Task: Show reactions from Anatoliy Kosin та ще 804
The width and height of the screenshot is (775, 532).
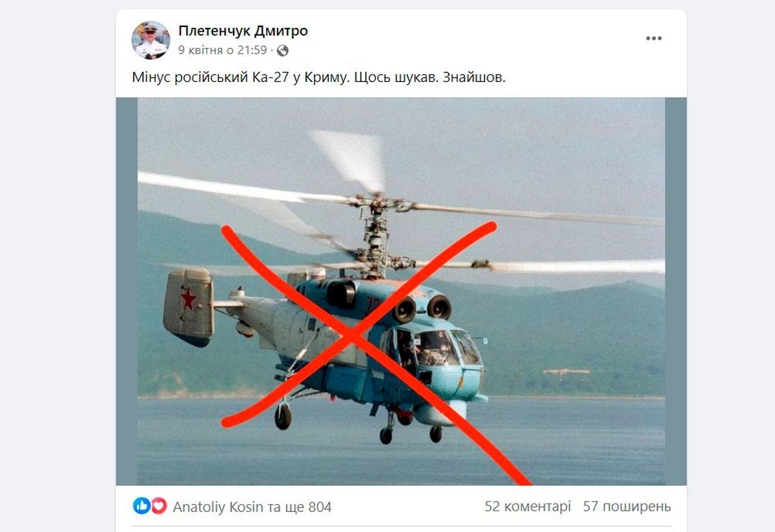Action: (x=252, y=507)
